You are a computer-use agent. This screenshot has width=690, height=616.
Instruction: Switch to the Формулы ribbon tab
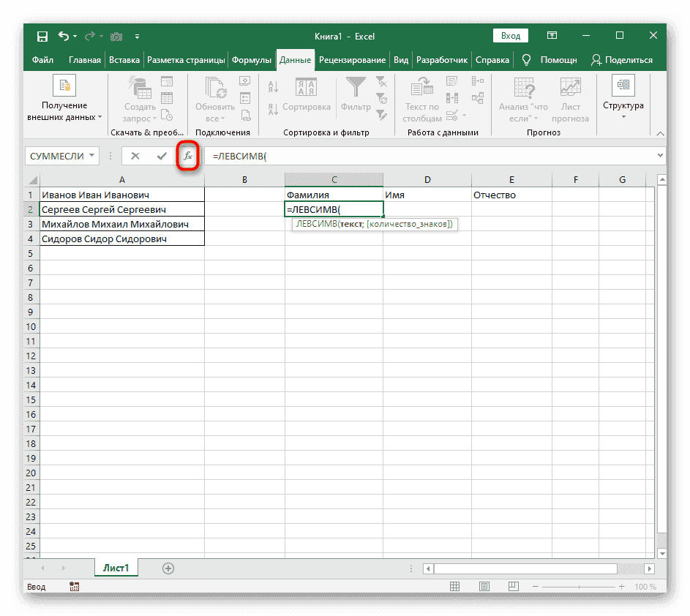(x=252, y=60)
